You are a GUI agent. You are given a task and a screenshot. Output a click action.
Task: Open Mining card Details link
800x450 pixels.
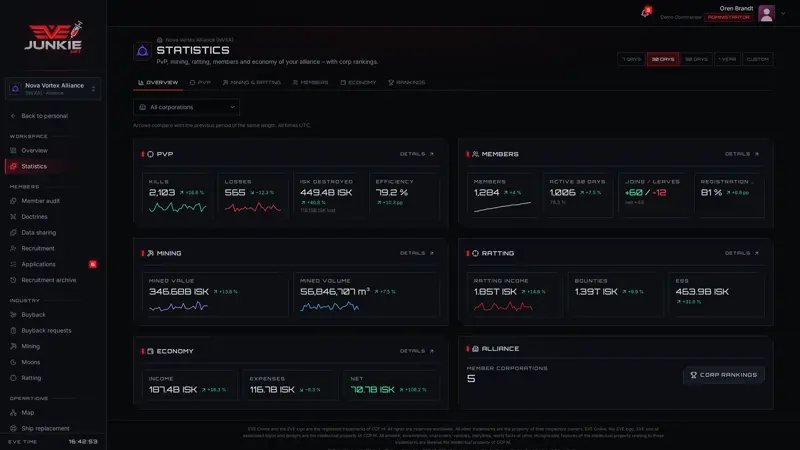point(417,253)
